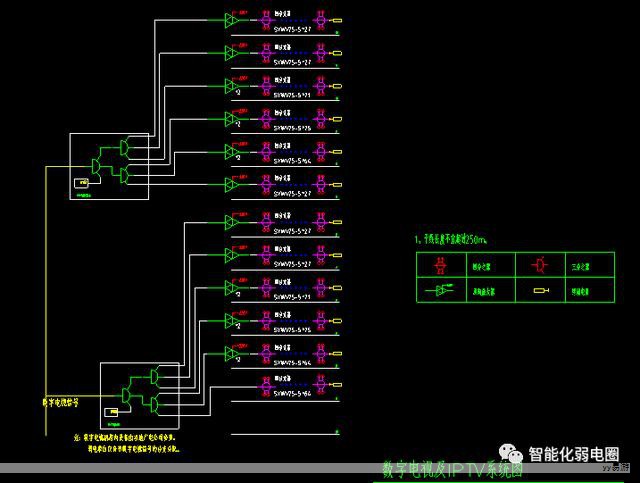Click the 数字电视及IPTV系统图 drawing title

point(452,470)
